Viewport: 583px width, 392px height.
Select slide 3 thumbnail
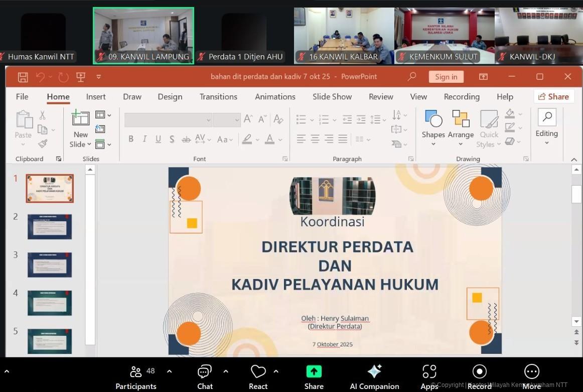[50, 265]
